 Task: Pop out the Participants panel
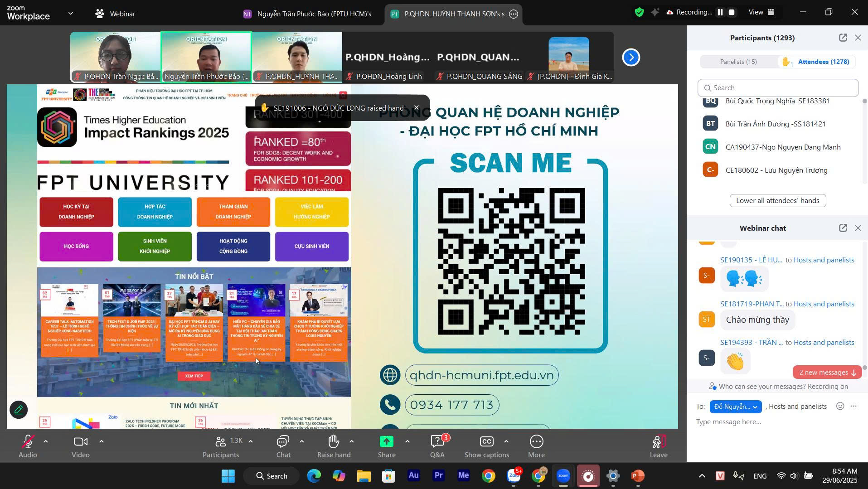point(843,38)
